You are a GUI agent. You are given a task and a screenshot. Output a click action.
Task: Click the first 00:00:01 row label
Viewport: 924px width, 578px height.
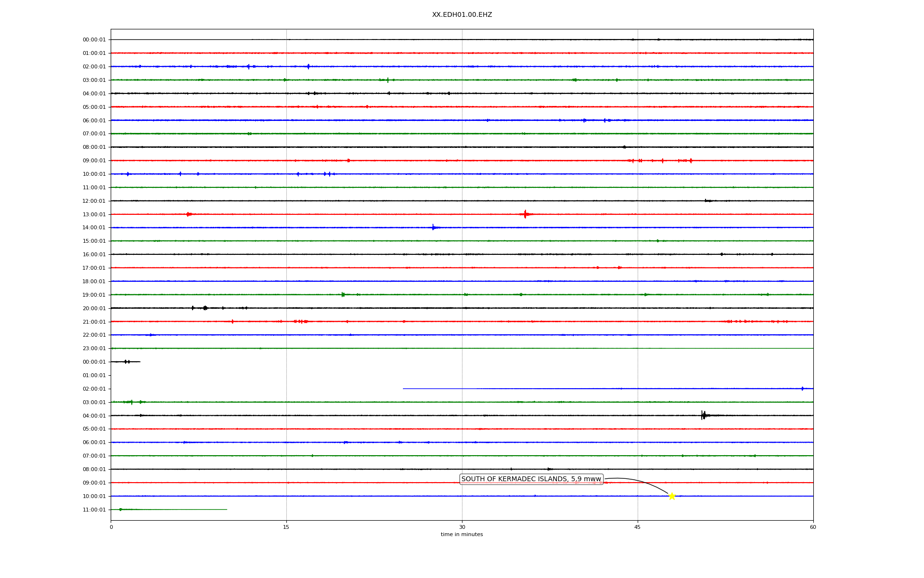pyautogui.click(x=94, y=40)
